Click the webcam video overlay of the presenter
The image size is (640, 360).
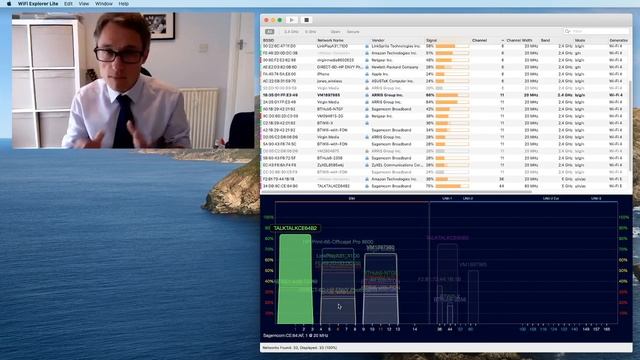tap(133, 80)
